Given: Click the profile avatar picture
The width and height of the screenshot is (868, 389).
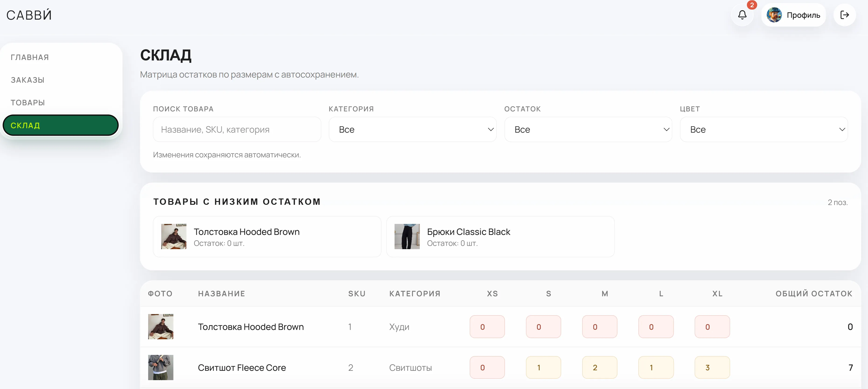Looking at the screenshot, I should pyautogui.click(x=774, y=15).
